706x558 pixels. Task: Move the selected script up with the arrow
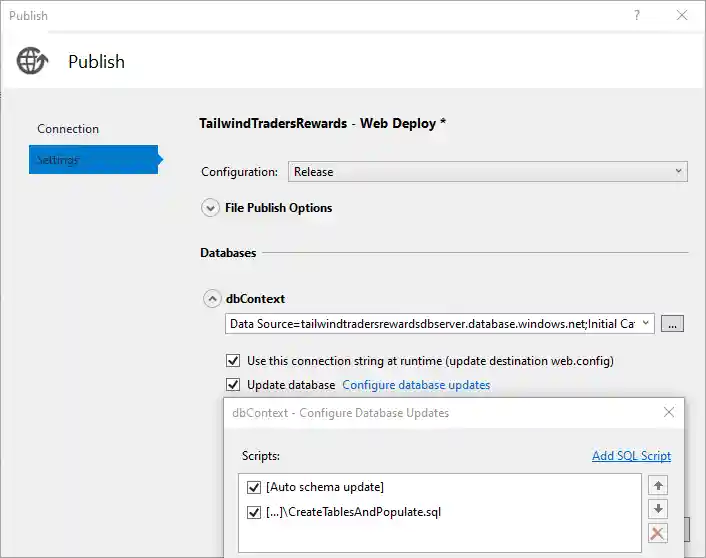tap(658, 485)
